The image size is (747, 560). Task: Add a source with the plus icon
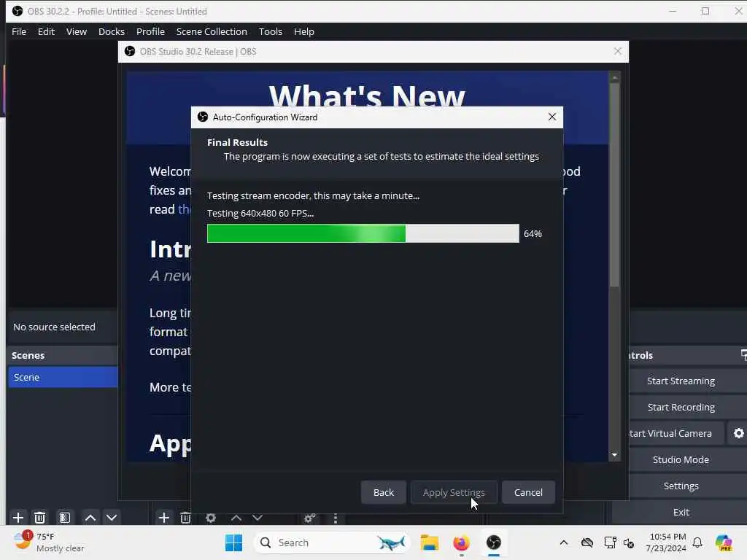(163, 518)
